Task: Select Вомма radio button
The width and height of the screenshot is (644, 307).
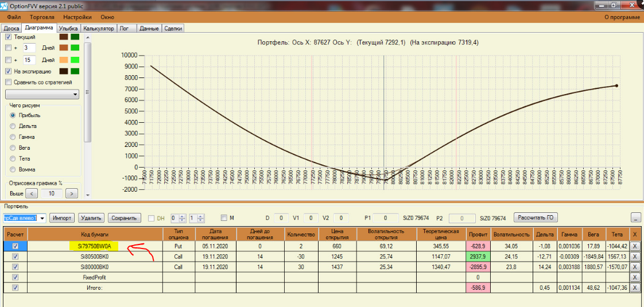Action: point(12,169)
